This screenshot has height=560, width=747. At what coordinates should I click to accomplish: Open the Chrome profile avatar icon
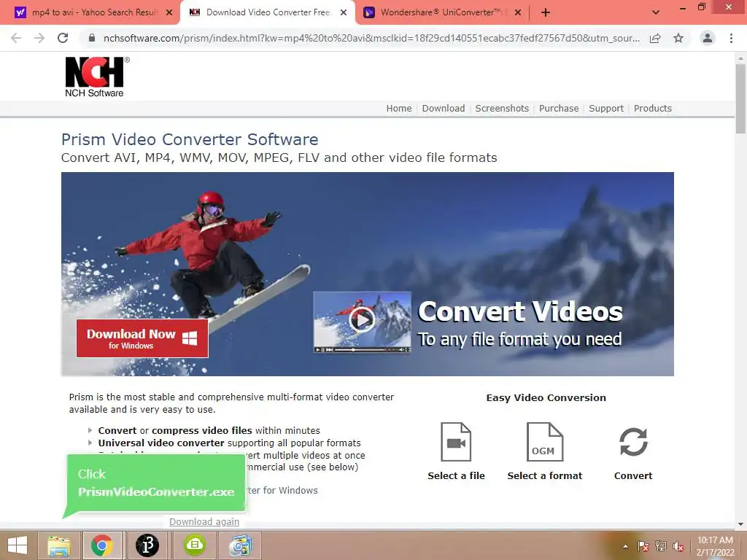click(708, 38)
